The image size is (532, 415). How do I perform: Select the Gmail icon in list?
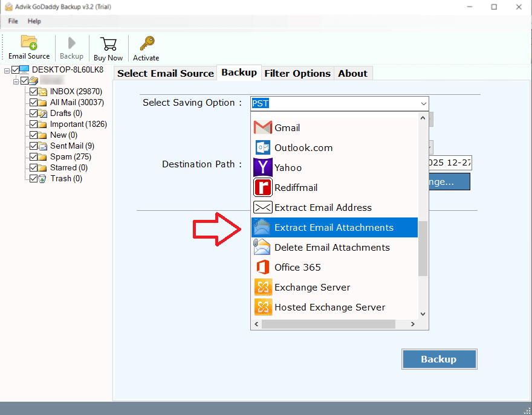pos(263,127)
